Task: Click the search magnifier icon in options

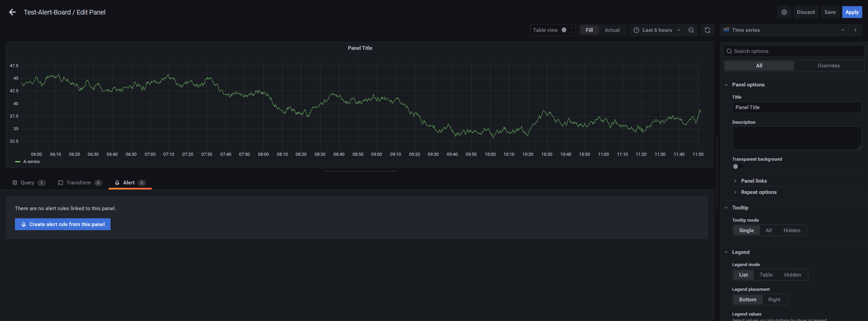Action: click(x=729, y=51)
